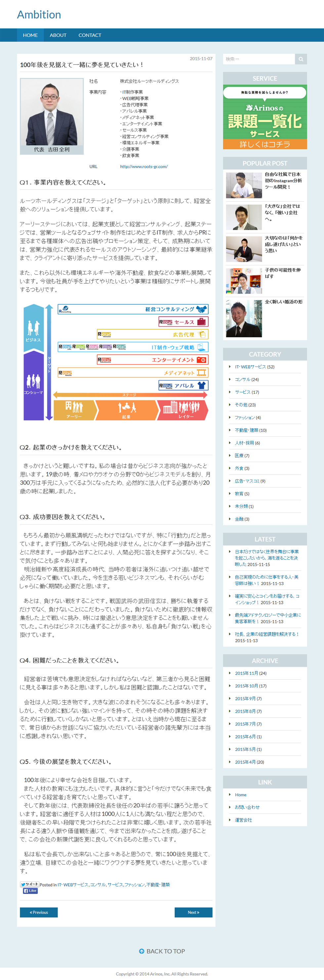Visit the roots-gr.com company URL
This screenshot has width=324, height=980.
pyautogui.click(x=143, y=166)
